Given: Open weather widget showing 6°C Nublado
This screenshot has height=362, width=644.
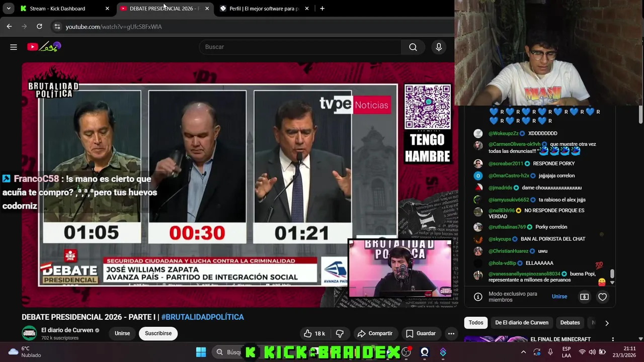Looking at the screenshot, I should [x=24, y=352].
